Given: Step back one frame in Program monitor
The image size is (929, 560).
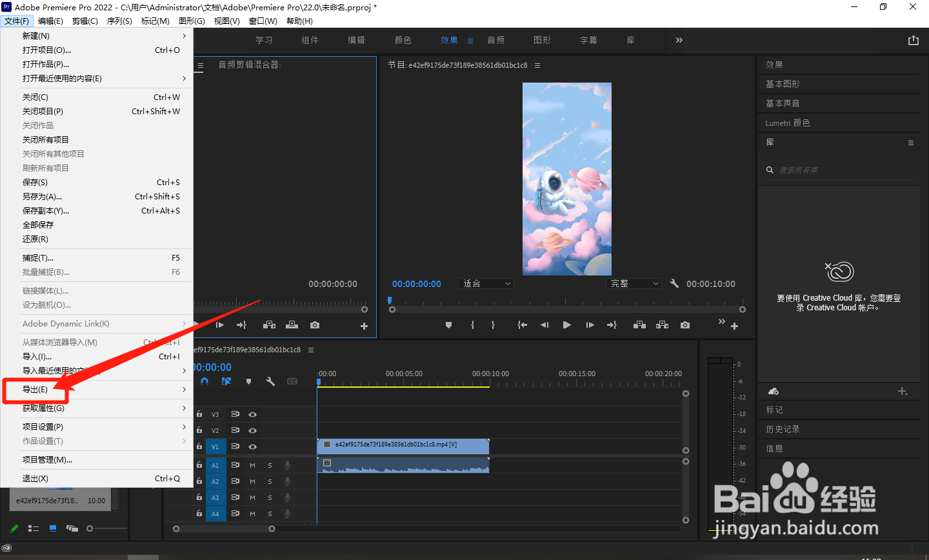Looking at the screenshot, I should (544, 325).
